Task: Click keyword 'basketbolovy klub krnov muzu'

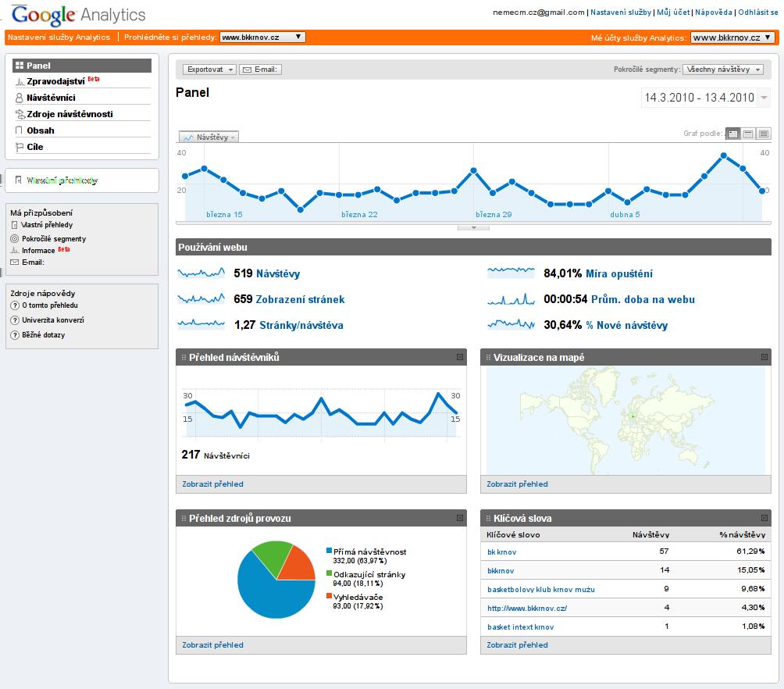Action: pyautogui.click(x=541, y=590)
